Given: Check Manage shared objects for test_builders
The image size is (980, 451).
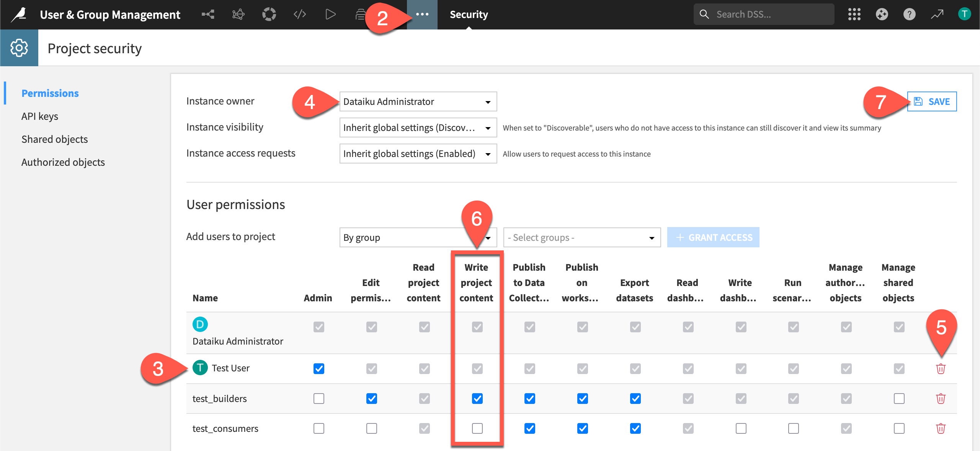Looking at the screenshot, I should (899, 399).
